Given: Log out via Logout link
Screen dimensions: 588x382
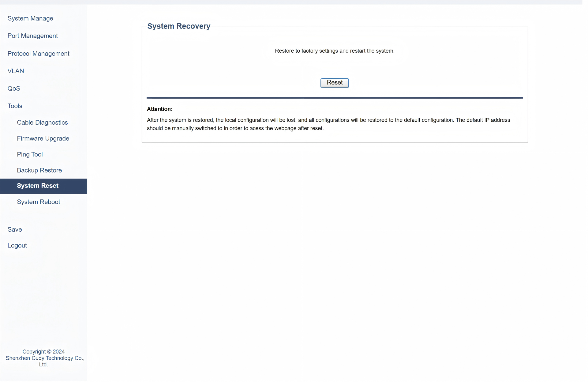Looking at the screenshot, I should [x=17, y=245].
